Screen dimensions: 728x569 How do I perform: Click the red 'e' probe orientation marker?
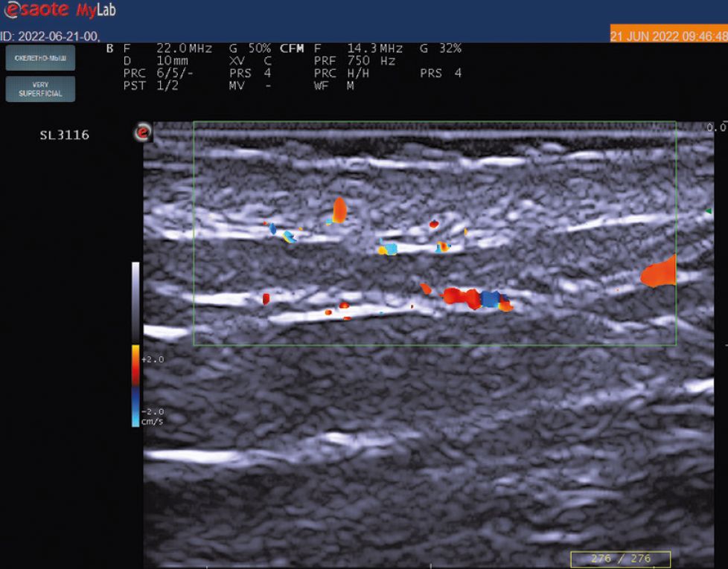pyautogui.click(x=142, y=133)
